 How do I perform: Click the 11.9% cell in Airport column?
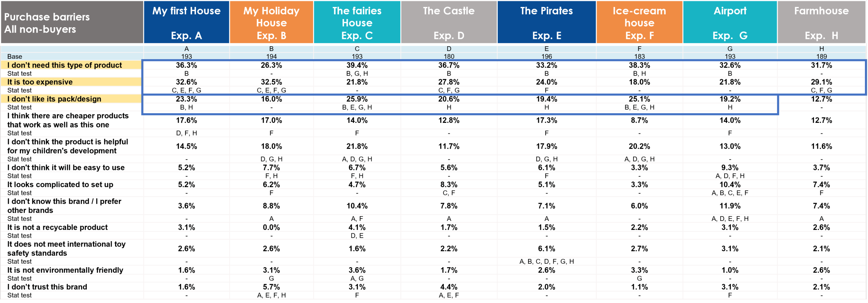click(x=730, y=206)
